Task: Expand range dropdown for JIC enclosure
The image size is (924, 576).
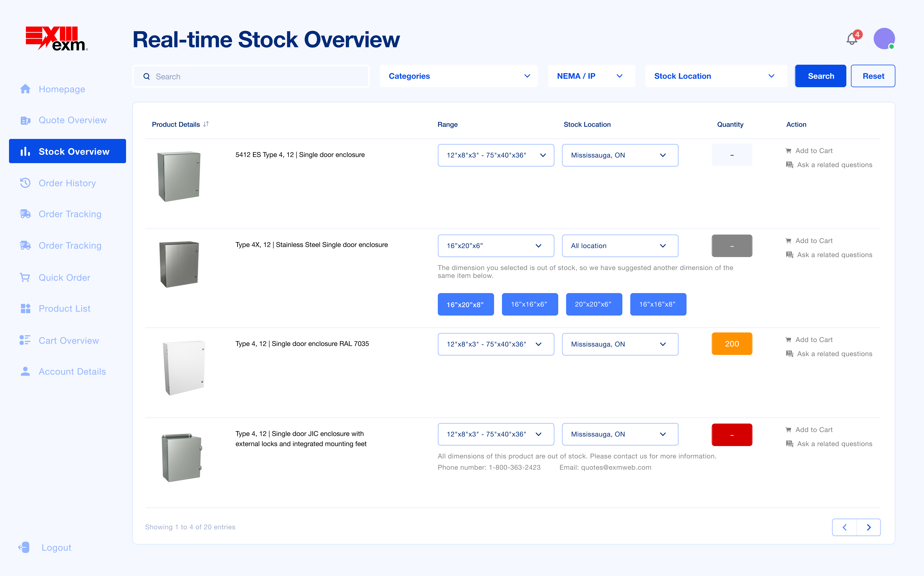Action: pos(496,434)
